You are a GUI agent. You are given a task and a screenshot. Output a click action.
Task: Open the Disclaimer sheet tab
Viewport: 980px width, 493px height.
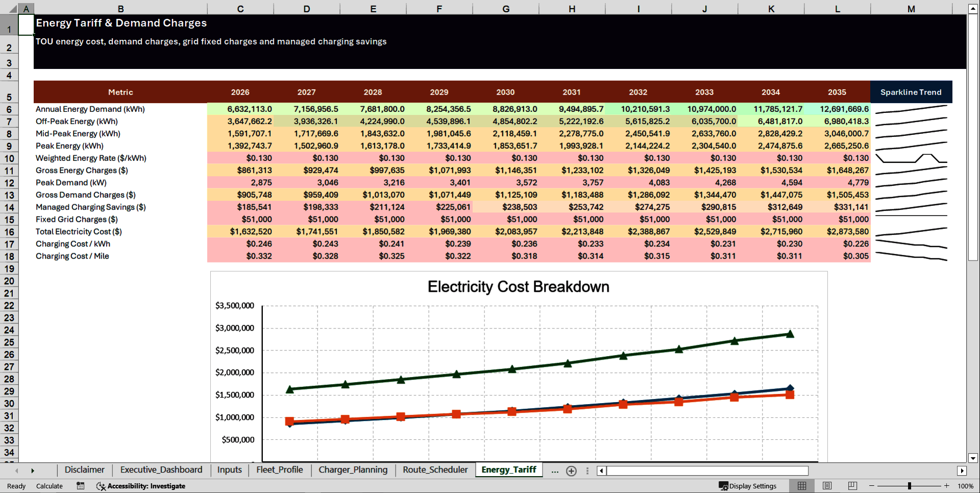tap(84, 470)
